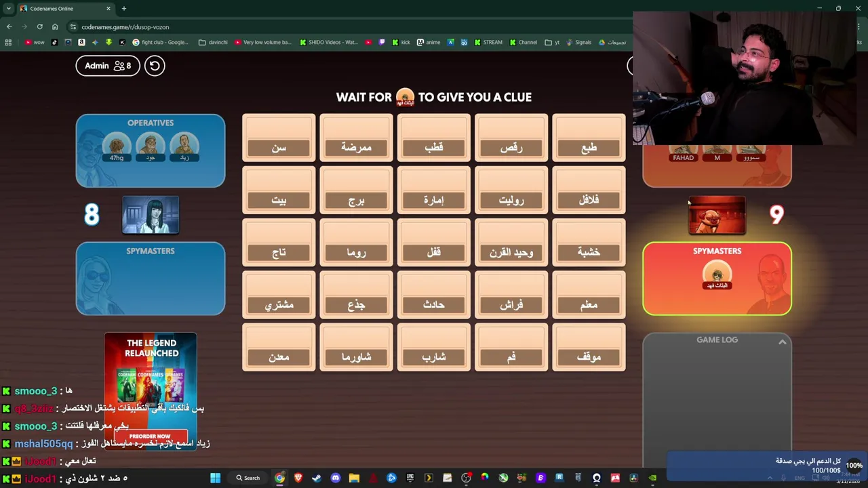Open the 'davinchi' bookmarks folder

tap(213, 42)
